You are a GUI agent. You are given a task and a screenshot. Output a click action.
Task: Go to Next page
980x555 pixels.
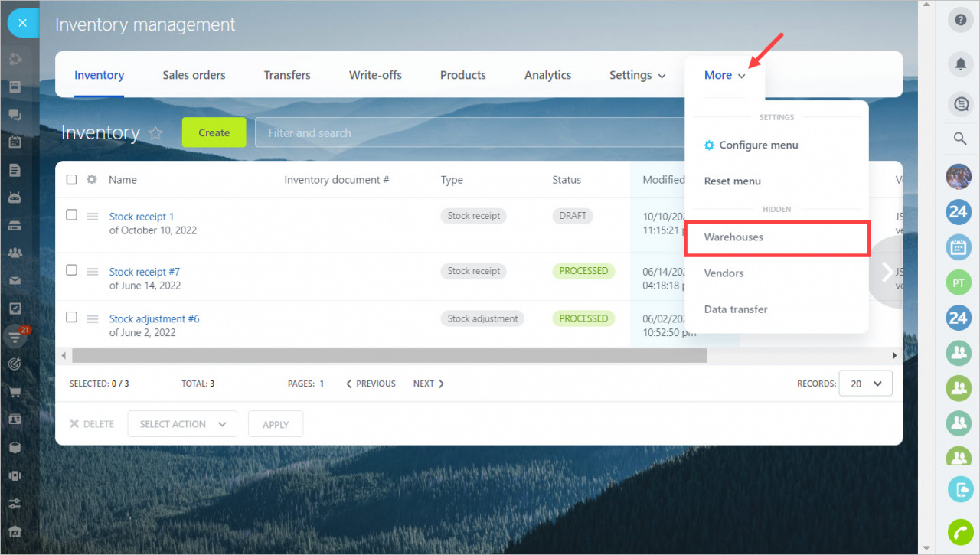pyautogui.click(x=429, y=384)
